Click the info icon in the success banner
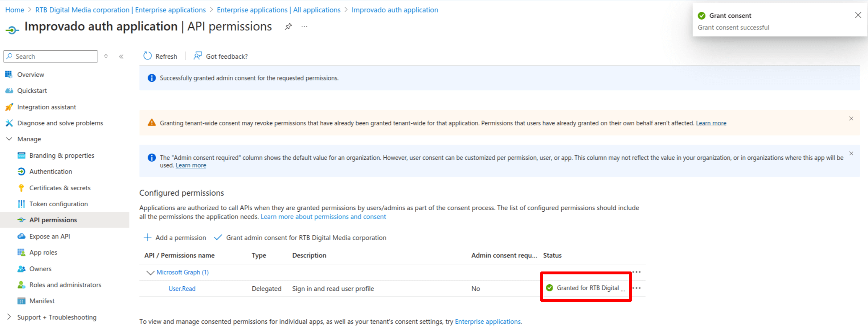The image size is (868, 336). [x=152, y=78]
